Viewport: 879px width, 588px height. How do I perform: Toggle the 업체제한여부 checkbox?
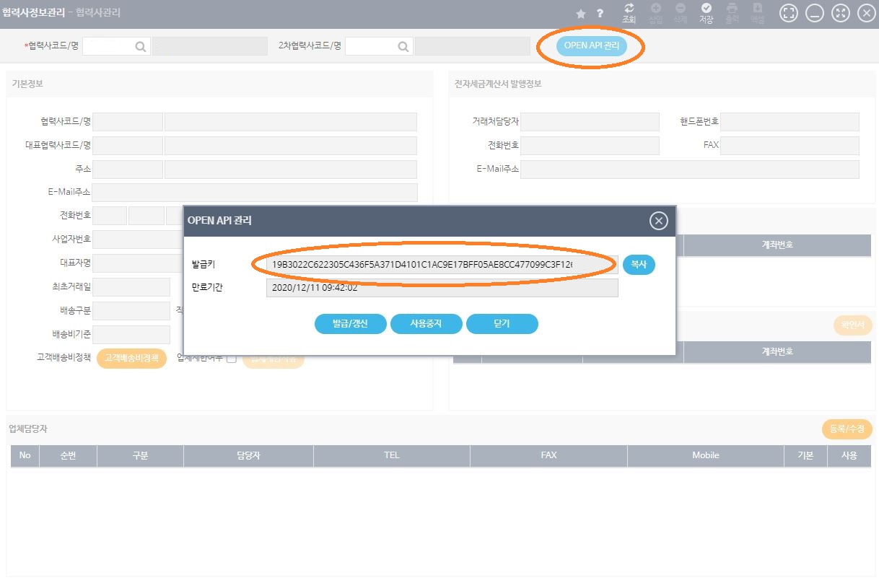[232, 359]
